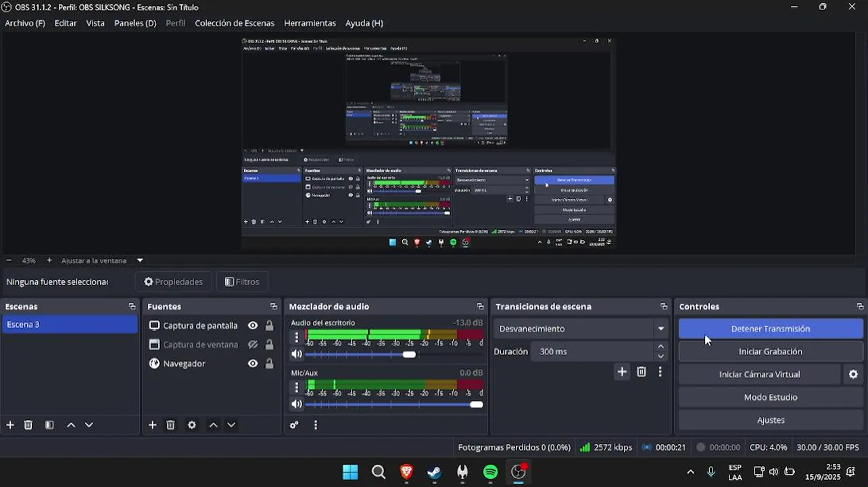Move source up in Fuentes list

click(214, 425)
